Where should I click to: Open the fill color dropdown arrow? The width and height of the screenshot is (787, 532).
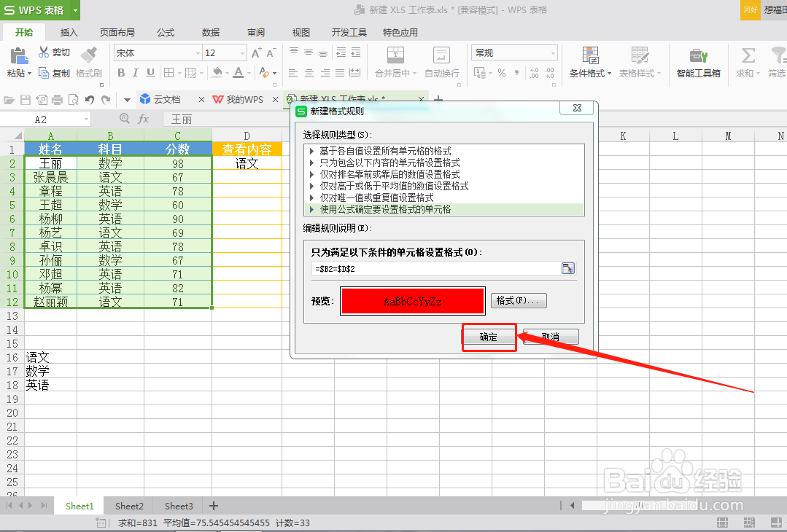pos(227,73)
